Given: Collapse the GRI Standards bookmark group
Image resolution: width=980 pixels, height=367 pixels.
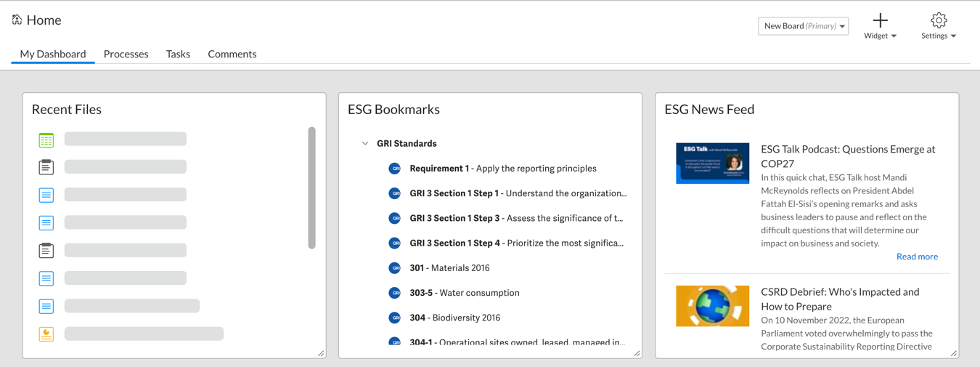Looking at the screenshot, I should coord(365,144).
